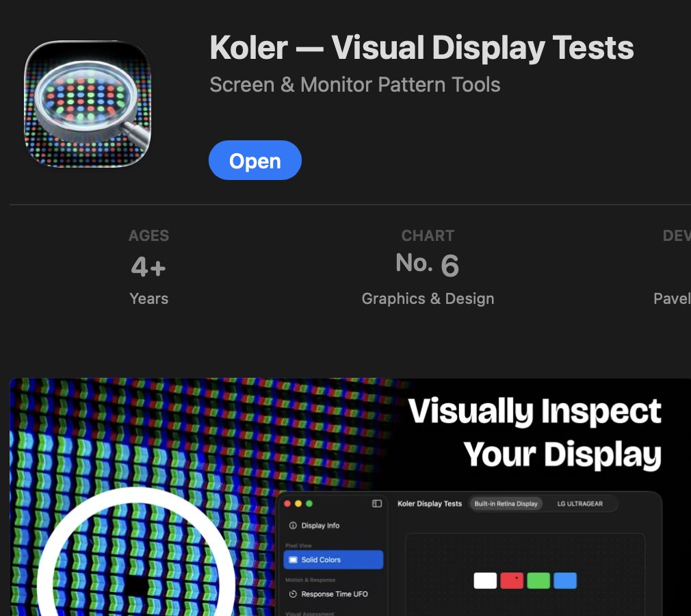Image resolution: width=691 pixels, height=616 pixels.
Task: Click the Koler — Visual Display Tests title
Action: pyautogui.click(x=421, y=48)
